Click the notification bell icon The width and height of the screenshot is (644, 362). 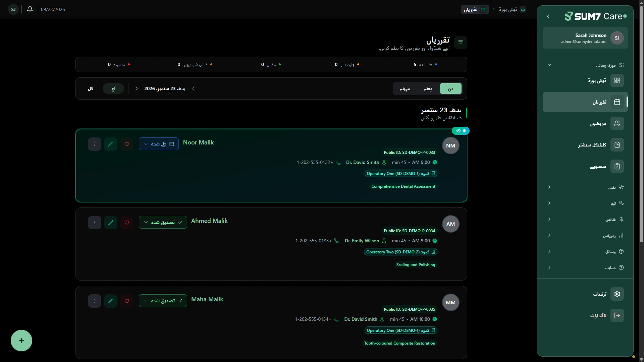pyautogui.click(x=30, y=9)
